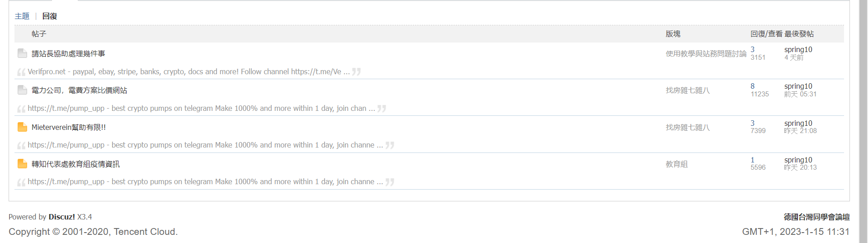Select the 回復 tab

[x=50, y=16]
